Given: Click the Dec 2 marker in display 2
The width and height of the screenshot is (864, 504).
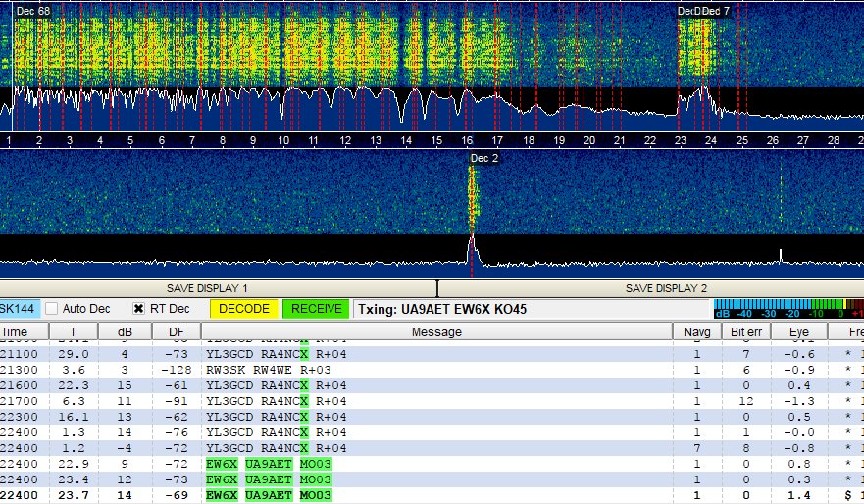Looking at the screenshot, I should [484, 158].
